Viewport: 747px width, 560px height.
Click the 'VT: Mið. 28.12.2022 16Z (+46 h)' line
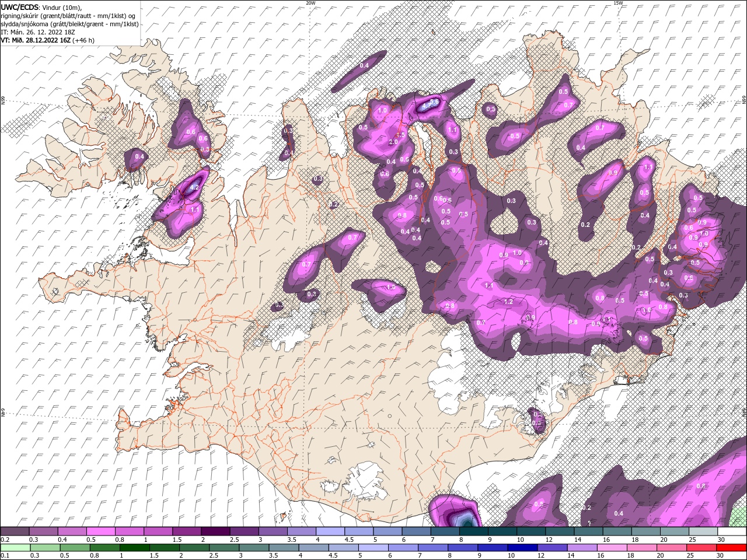tap(47, 40)
